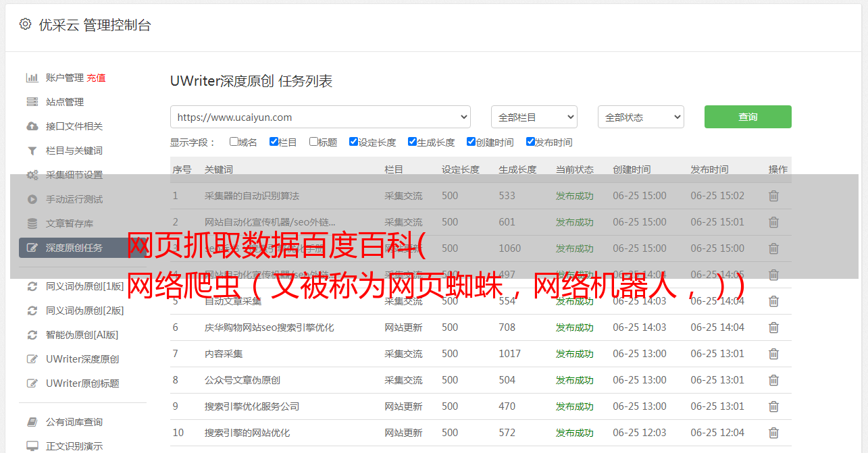
Task: Click the bar chart icon for 账户管理
Action: 32,78
